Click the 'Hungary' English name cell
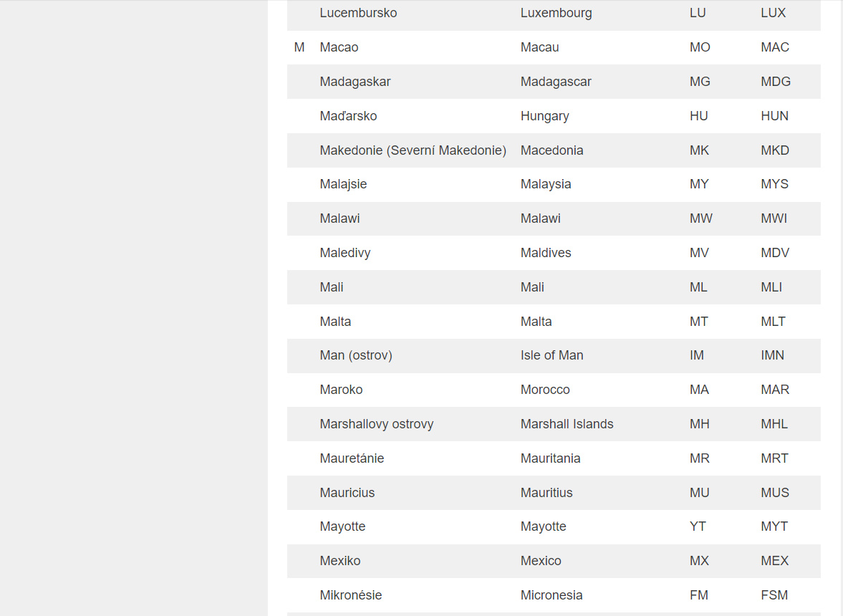The width and height of the screenshot is (843, 616). point(544,116)
